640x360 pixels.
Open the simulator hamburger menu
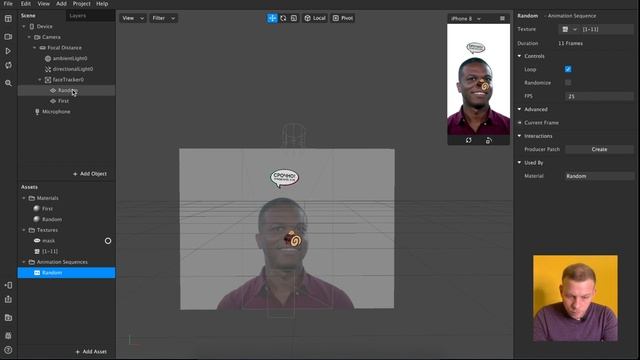tap(502, 18)
